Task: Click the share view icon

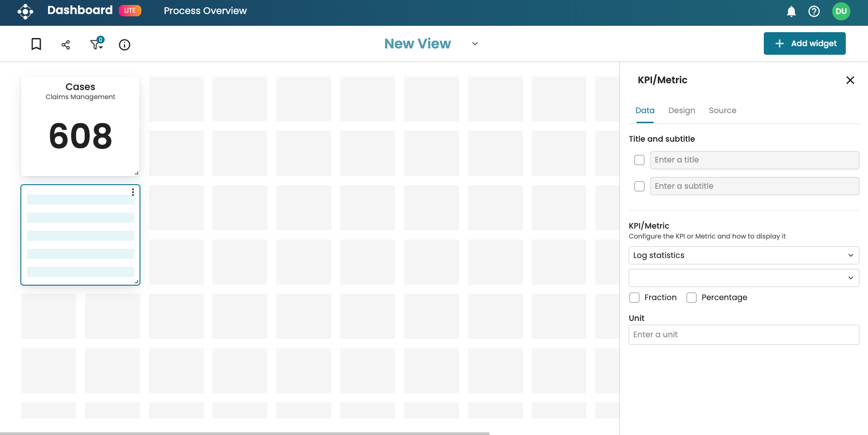Action: pyautogui.click(x=66, y=45)
